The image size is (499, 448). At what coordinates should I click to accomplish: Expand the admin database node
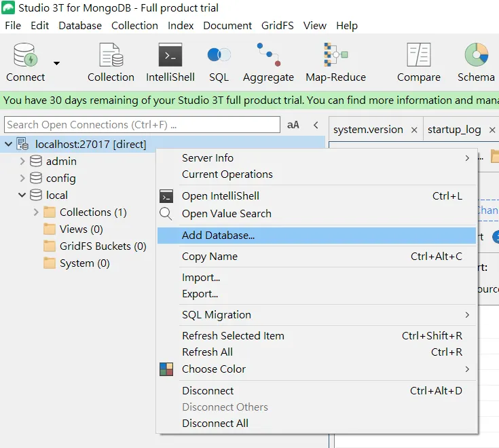(22, 162)
